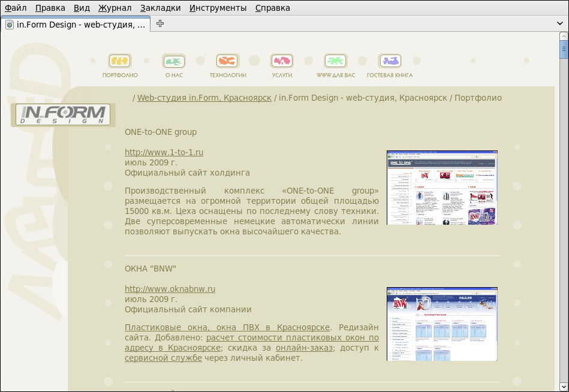Open the Гостевая книга icon
Image resolution: width=569 pixels, height=392 pixels.
coord(390,61)
